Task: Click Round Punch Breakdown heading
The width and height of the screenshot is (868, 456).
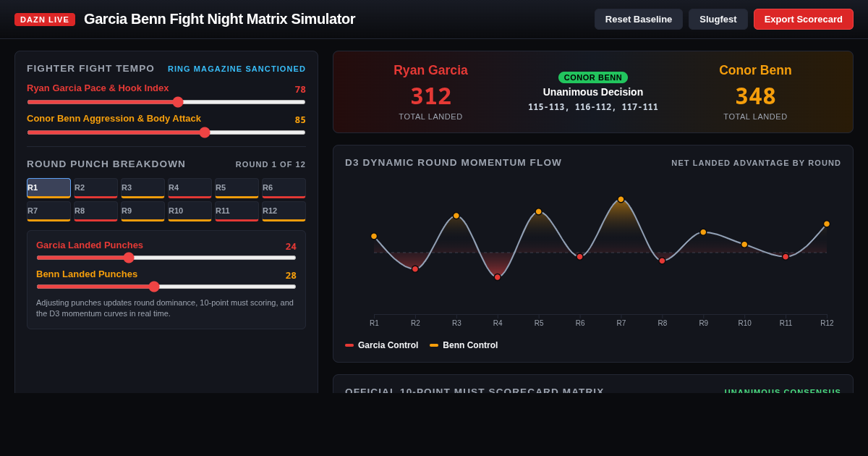Action: coord(106,164)
